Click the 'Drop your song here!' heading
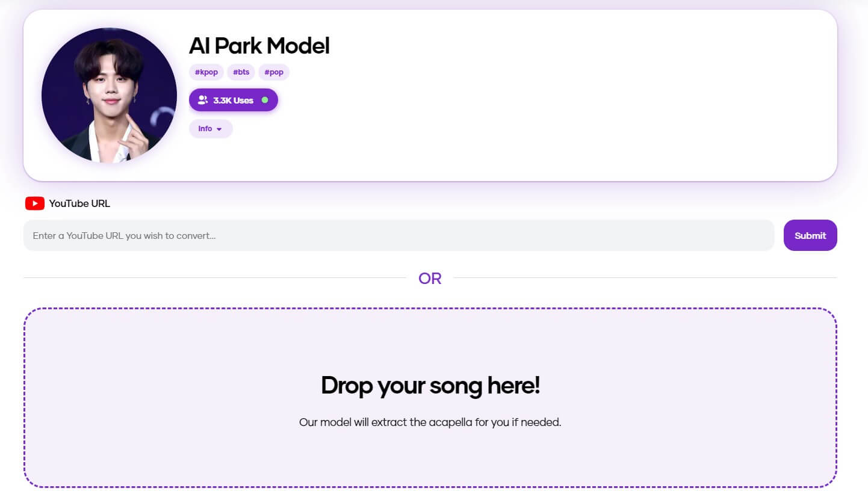Screen dimensions: 868x491 [x=429, y=385]
